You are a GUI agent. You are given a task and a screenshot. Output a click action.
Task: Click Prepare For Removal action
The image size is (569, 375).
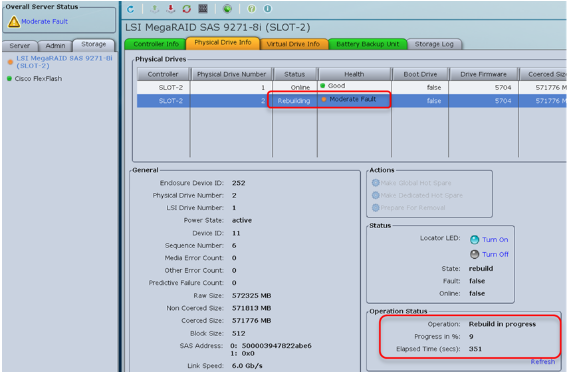413,208
